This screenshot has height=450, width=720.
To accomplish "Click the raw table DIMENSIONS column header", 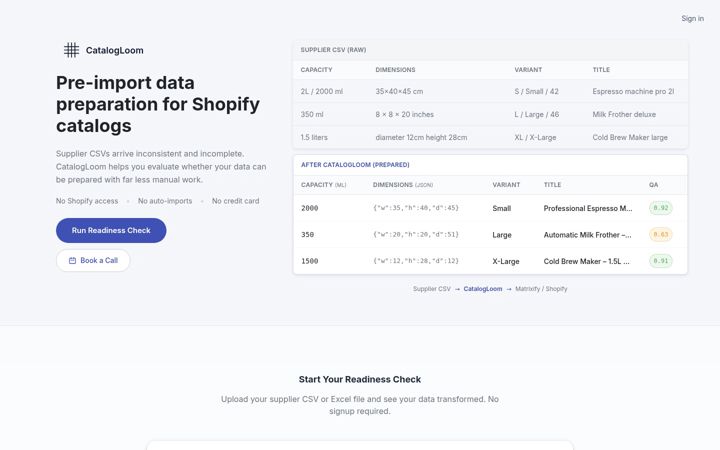I will pyautogui.click(x=395, y=70).
